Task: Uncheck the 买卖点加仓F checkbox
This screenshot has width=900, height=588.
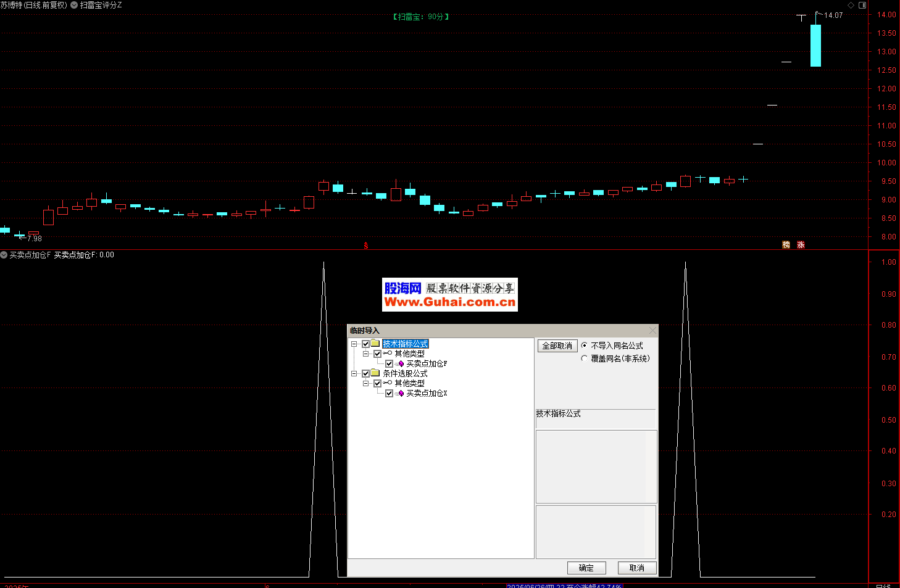Action: 389,364
